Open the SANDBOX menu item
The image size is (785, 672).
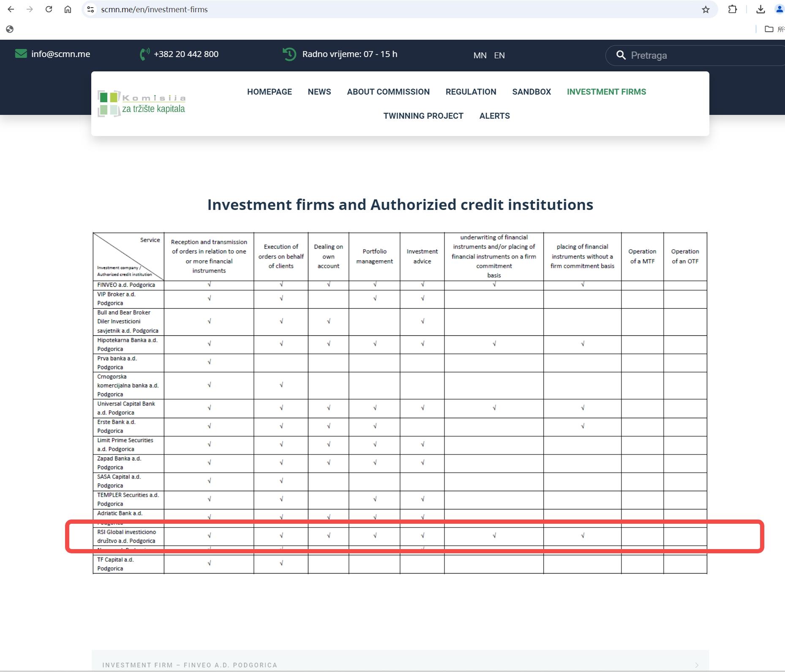(x=532, y=92)
